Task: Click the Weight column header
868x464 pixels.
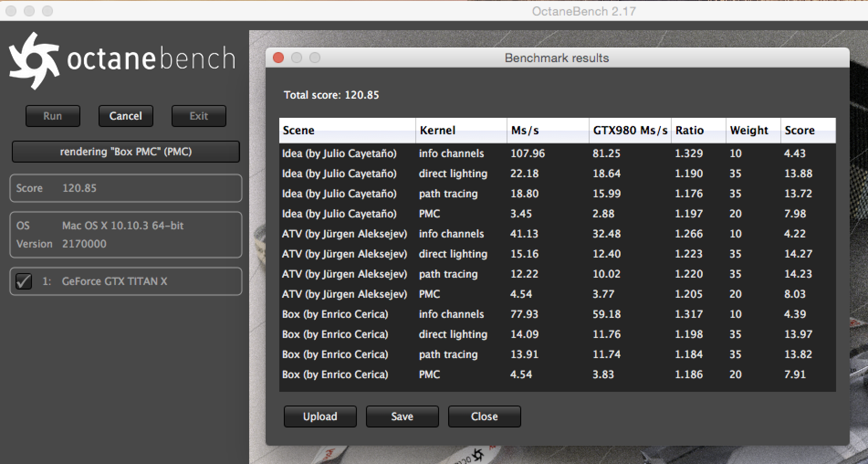Action: 753,131
